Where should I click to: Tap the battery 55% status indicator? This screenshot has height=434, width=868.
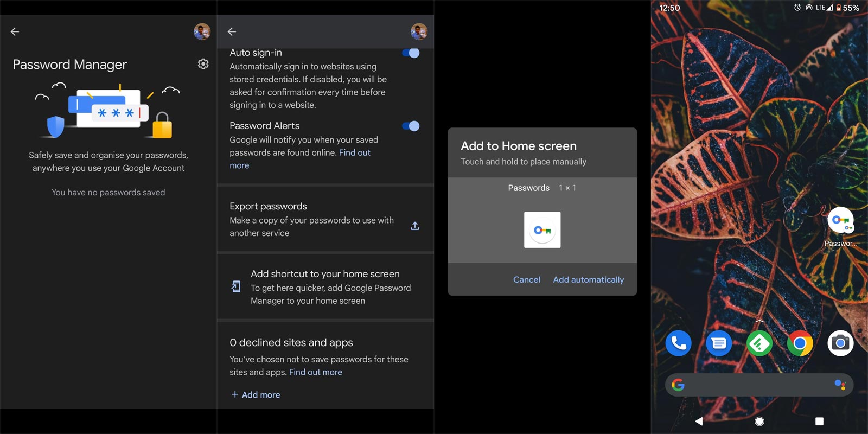(847, 8)
